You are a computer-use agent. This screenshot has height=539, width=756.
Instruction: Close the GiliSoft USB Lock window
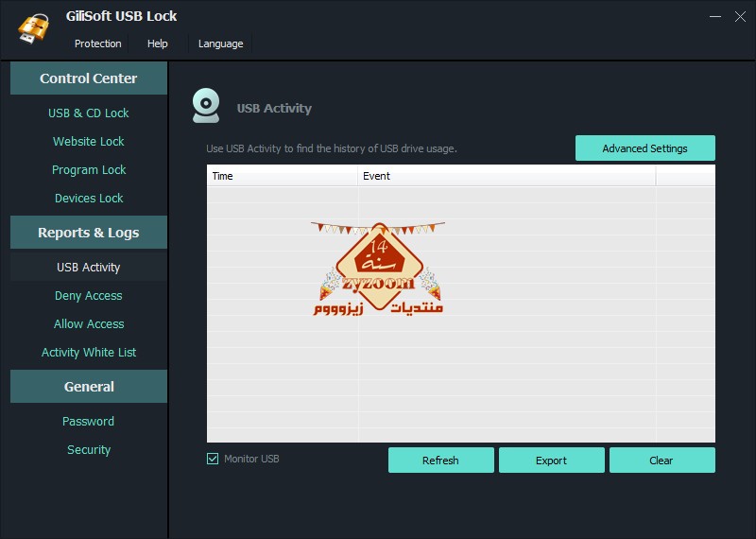pos(740,16)
